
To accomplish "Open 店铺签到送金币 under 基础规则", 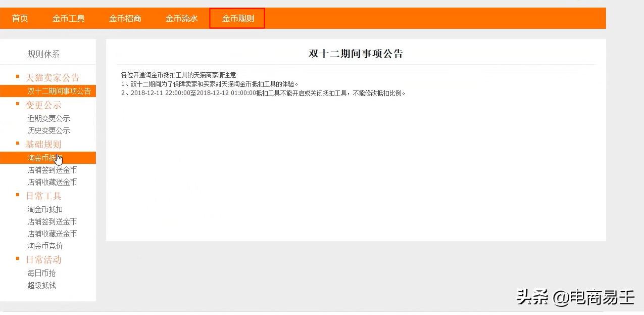I will [53, 170].
